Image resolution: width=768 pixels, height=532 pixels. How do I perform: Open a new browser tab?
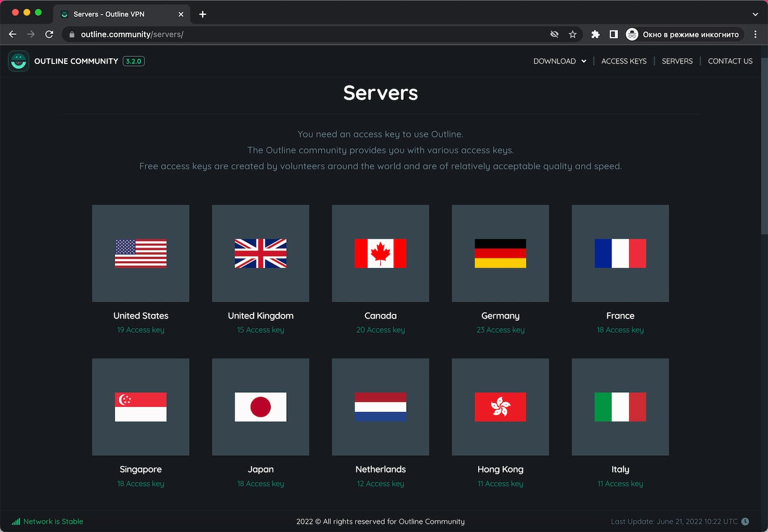tap(203, 14)
